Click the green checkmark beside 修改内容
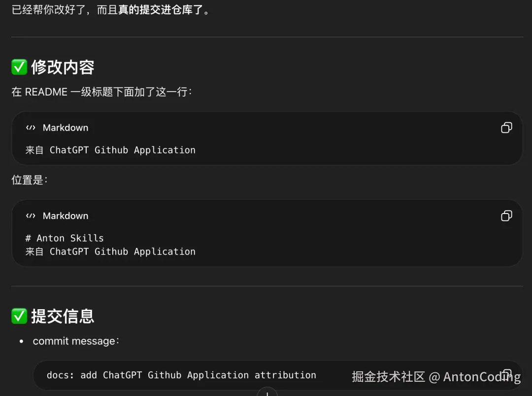The height and width of the screenshot is (396, 532). point(19,67)
